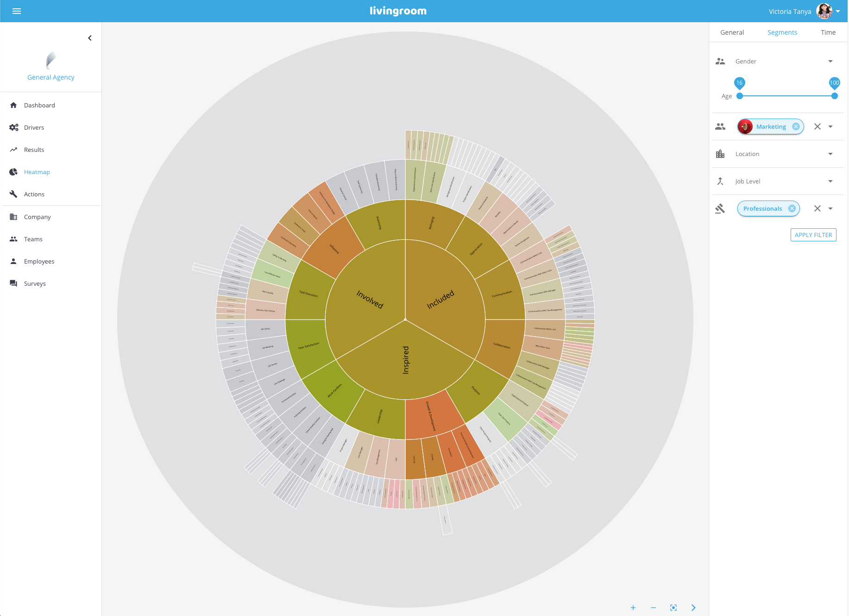Remove the Professionals chip from filter
This screenshot has width=849, height=616.
point(792,208)
